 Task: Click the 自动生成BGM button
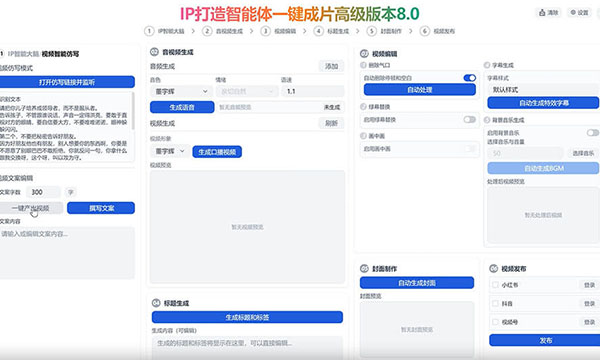[543, 168]
